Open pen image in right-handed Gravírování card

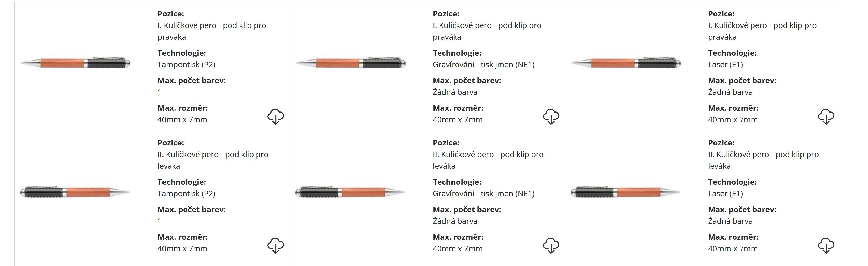coord(351,63)
